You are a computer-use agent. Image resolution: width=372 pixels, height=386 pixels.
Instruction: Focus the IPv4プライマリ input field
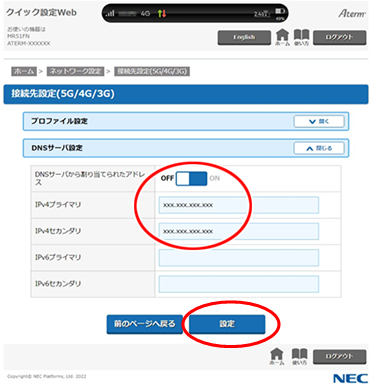click(x=239, y=205)
